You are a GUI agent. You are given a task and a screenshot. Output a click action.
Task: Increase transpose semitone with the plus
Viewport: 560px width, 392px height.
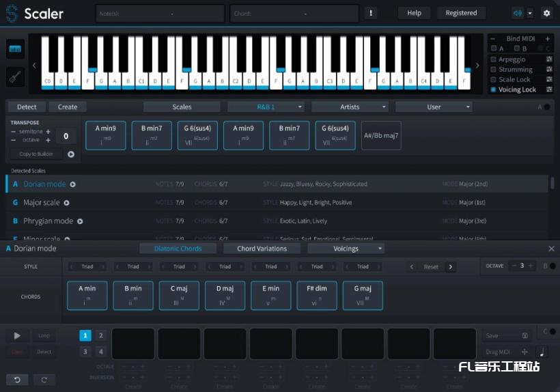click(48, 131)
